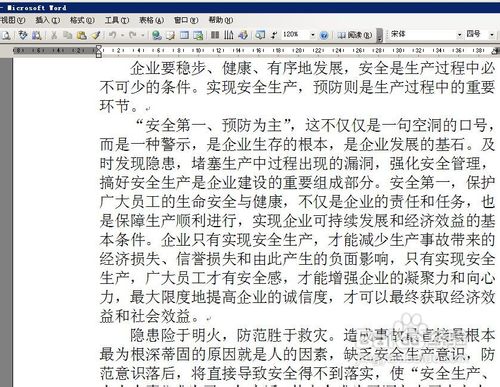
Task: Click the first-line indent marker on ruler
Action: (x=99, y=48)
